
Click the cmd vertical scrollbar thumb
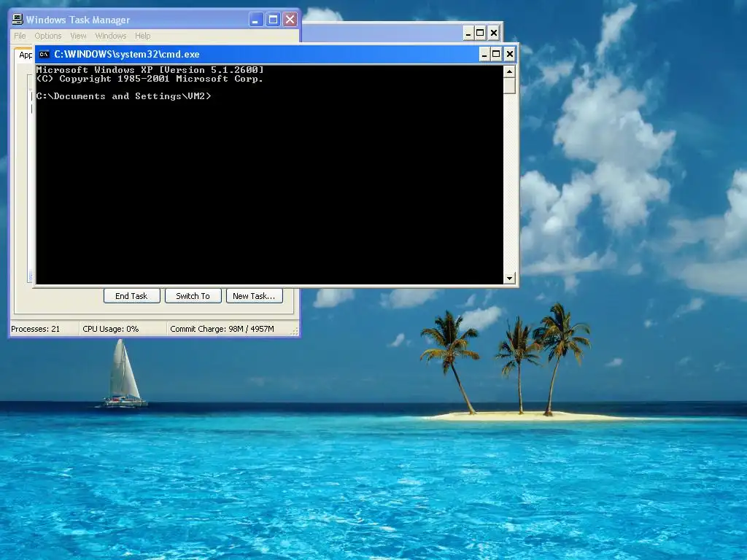[x=509, y=86]
